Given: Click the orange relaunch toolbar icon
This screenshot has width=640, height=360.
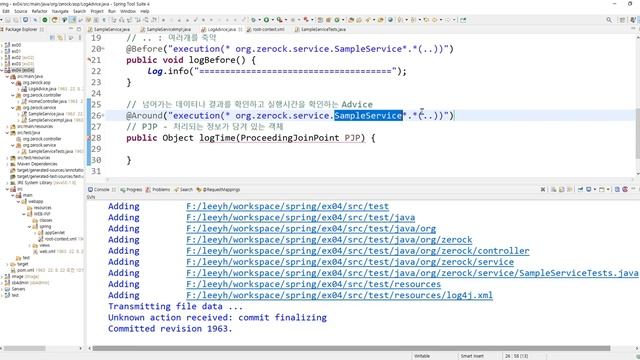Looking at the screenshot, I should click(x=54, y=20).
